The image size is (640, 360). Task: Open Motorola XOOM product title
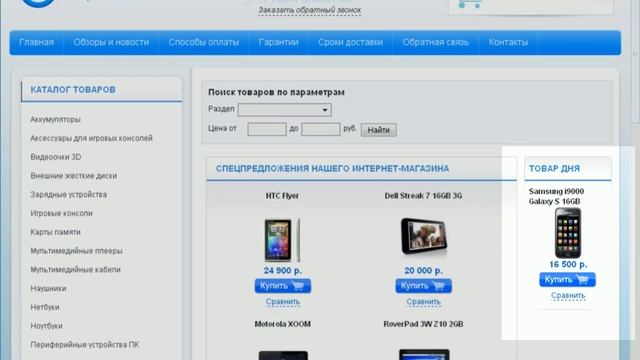[282, 324]
